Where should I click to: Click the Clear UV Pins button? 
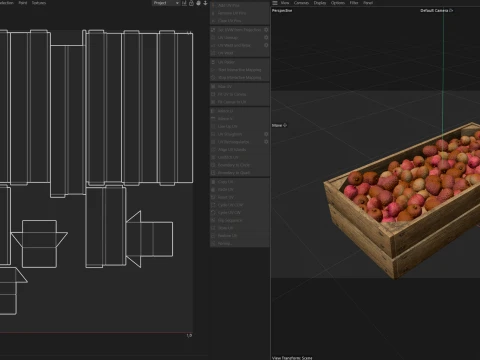pos(240,21)
